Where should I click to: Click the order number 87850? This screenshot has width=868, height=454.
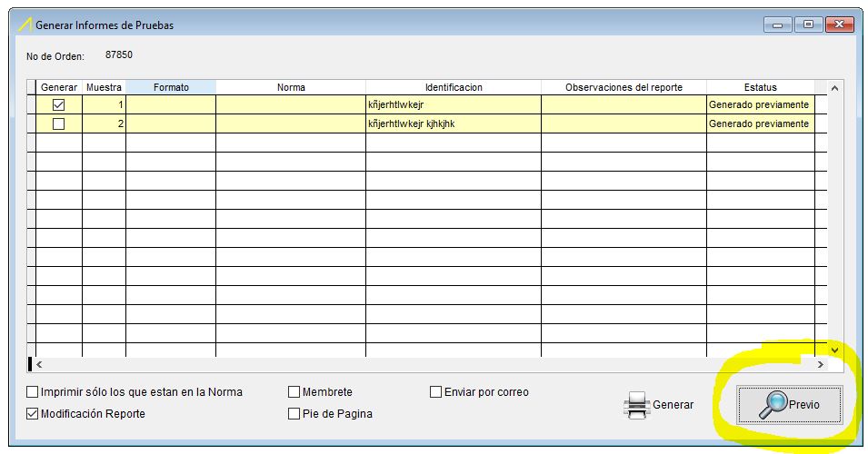click(119, 54)
